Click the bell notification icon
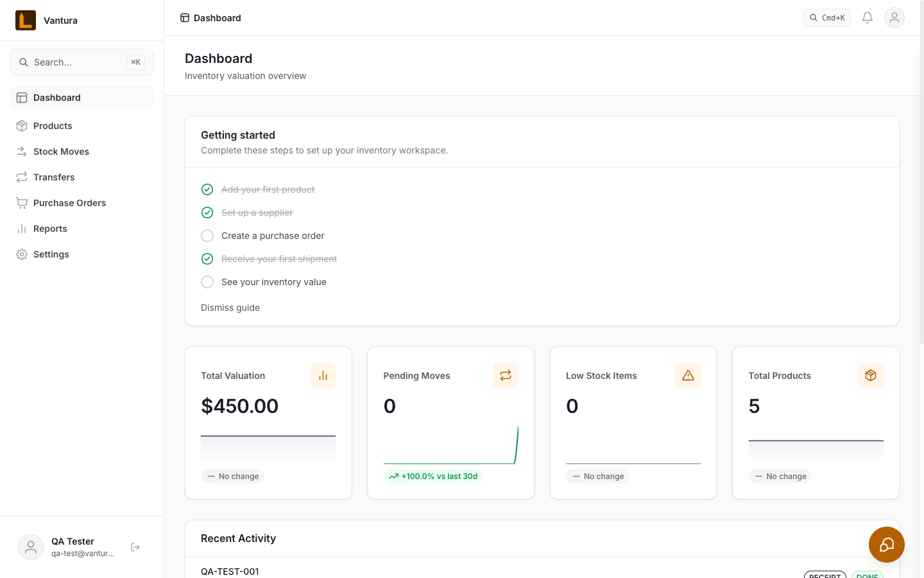The height and width of the screenshot is (578, 924). point(868,17)
